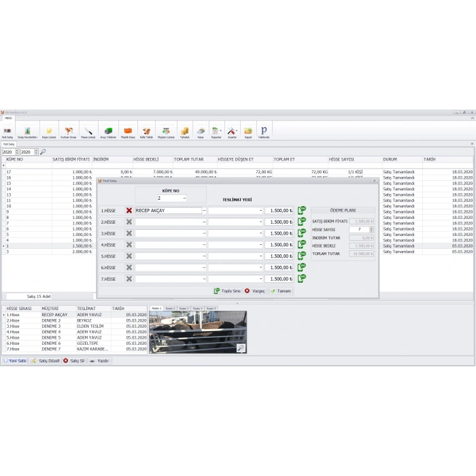This screenshot has height=476, width=476.
Task: Click the Toplu Sms button
Action: (x=227, y=290)
